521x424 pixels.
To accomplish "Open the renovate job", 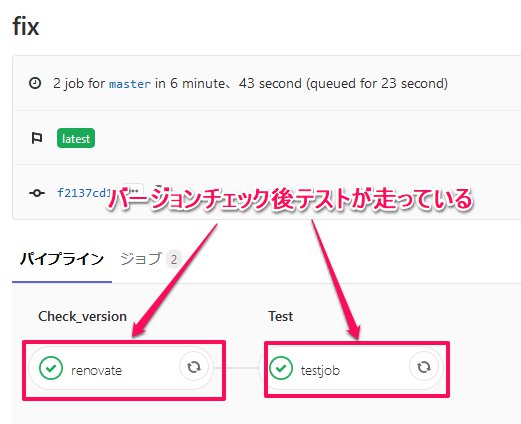I will coord(121,368).
